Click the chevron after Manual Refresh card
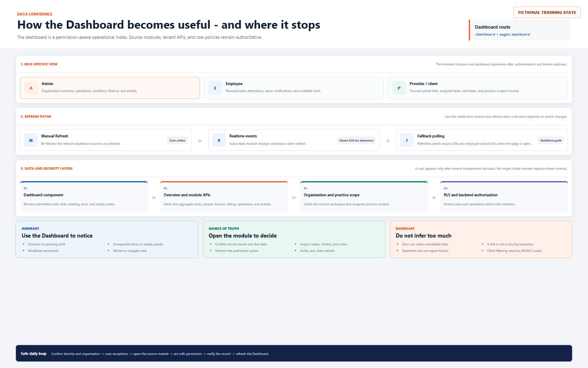The width and height of the screenshot is (588, 368). pyautogui.click(x=200, y=141)
